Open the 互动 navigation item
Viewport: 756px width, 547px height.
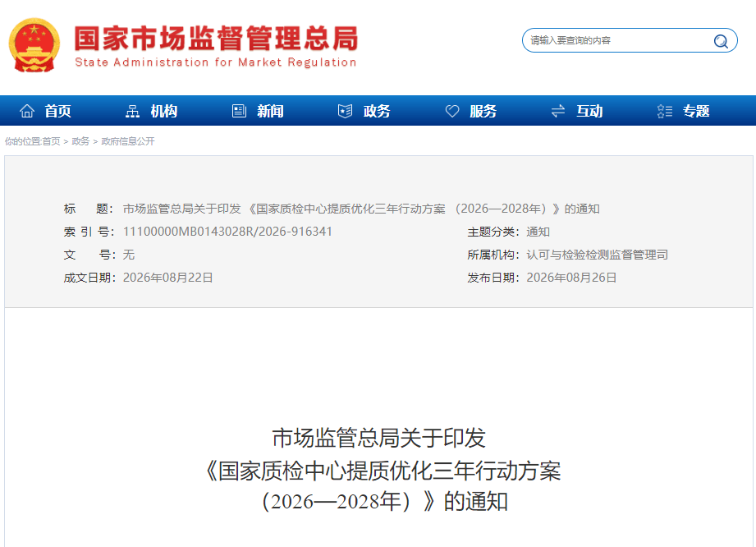(589, 111)
